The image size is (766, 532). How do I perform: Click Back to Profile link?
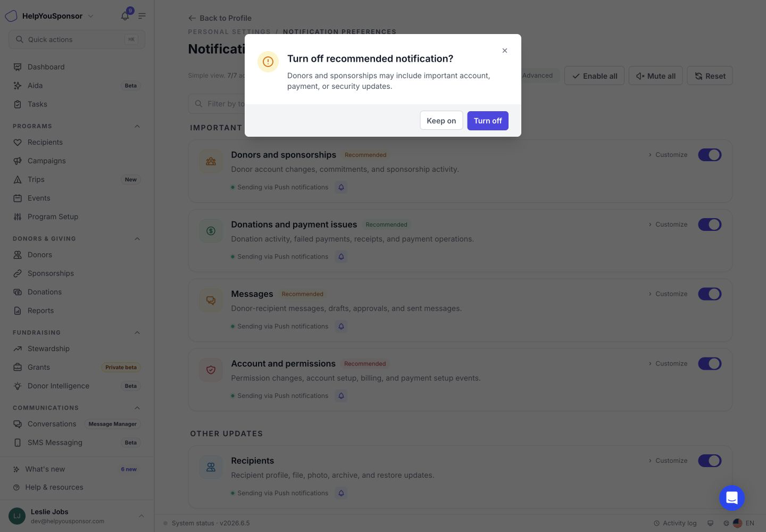(220, 18)
